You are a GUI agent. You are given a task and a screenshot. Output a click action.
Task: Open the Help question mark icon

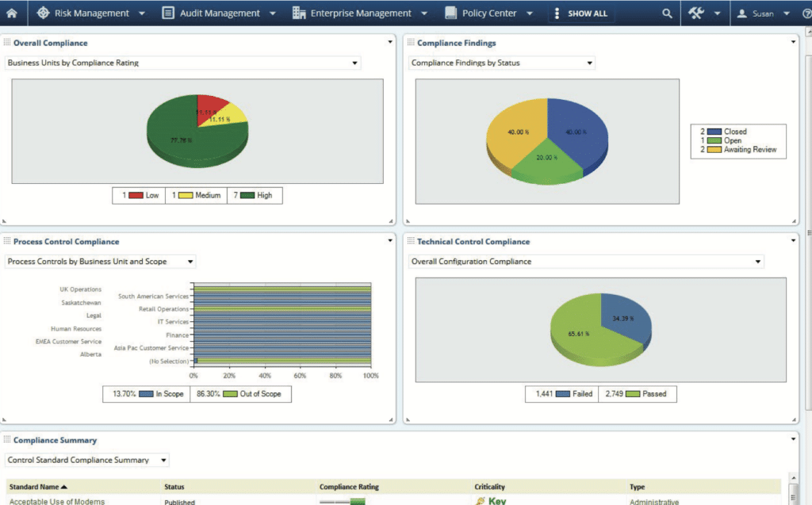point(806,13)
